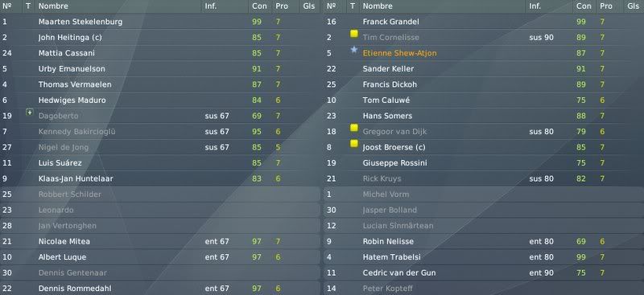Sort the right table by the Gls column
The image size is (644, 295).
tap(633, 6)
